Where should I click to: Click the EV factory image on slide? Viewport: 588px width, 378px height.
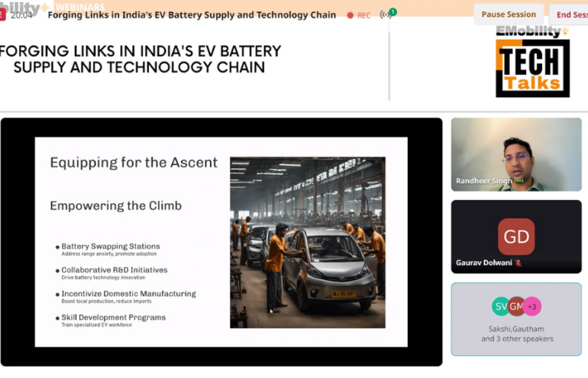[307, 242]
